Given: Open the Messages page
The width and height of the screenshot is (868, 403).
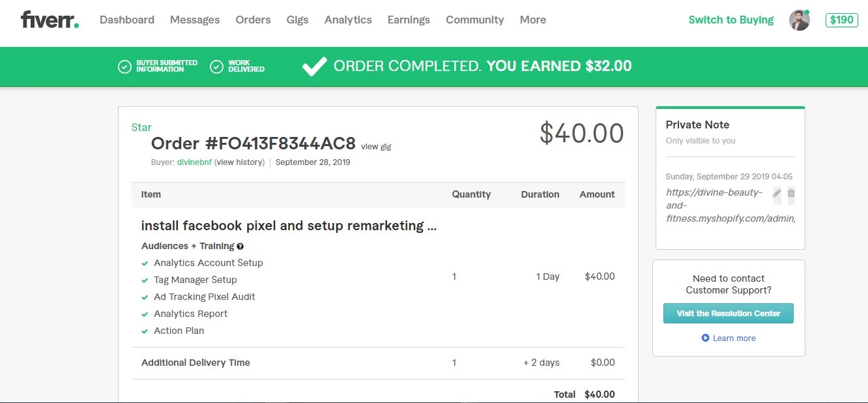Looking at the screenshot, I should point(195,20).
